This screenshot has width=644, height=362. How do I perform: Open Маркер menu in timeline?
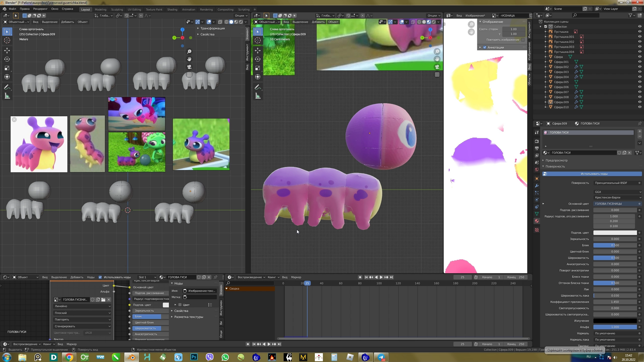[x=296, y=277]
